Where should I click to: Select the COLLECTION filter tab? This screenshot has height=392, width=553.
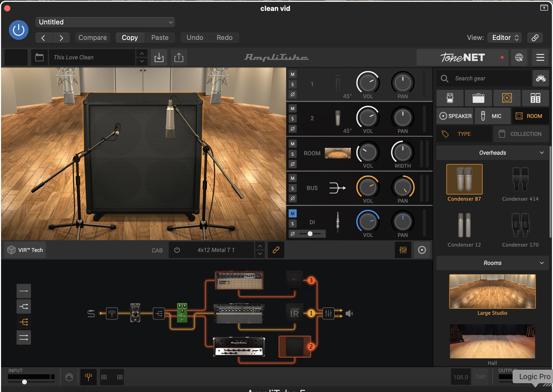coord(521,134)
